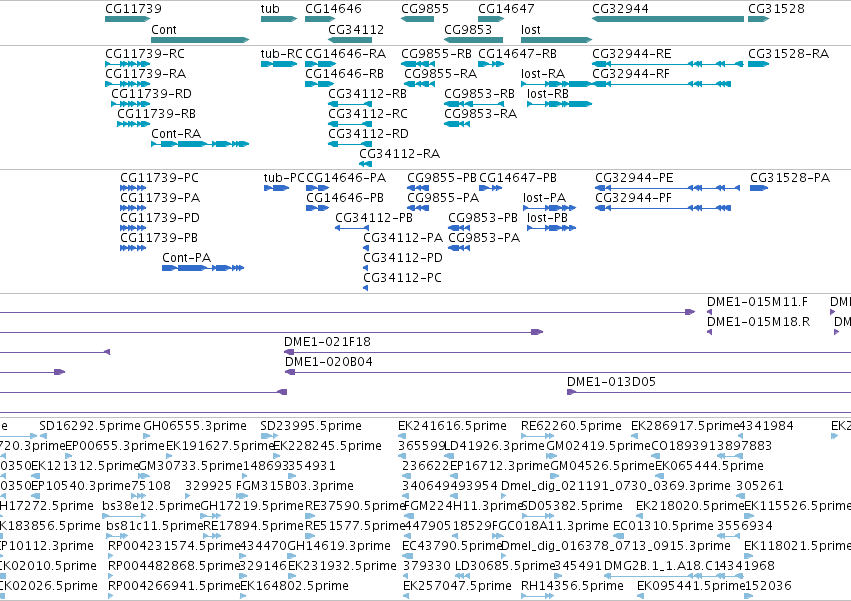Click the Cont-RA transcript label
This screenshot has width=851, height=601.
[176, 134]
